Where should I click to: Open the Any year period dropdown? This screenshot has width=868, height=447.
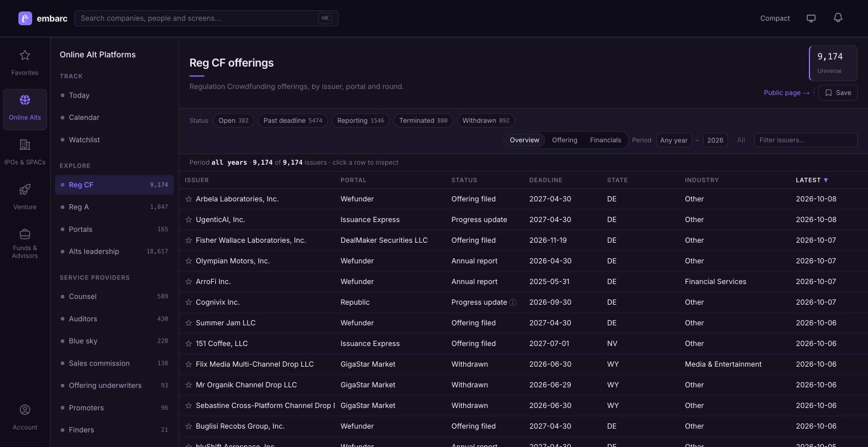(x=674, y=140)
